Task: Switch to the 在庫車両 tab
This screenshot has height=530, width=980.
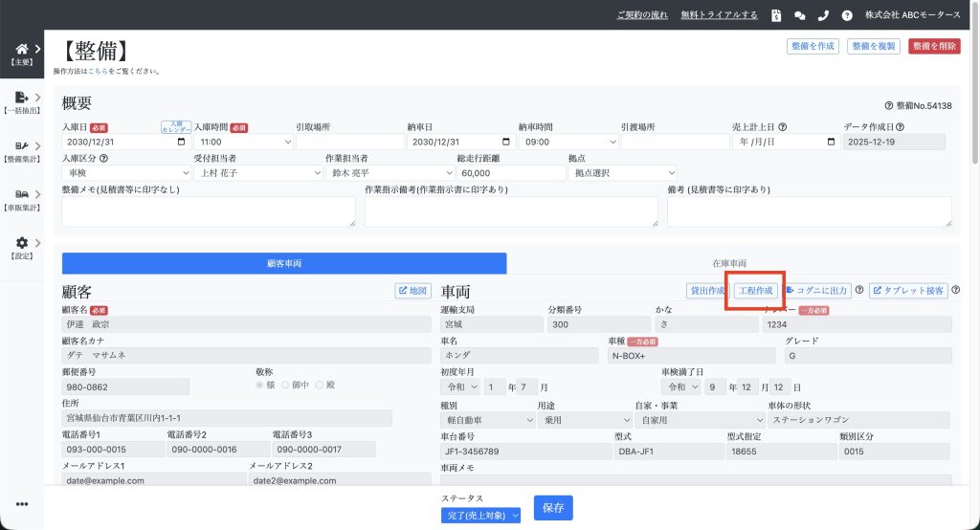Action: (x=729, y=262)
